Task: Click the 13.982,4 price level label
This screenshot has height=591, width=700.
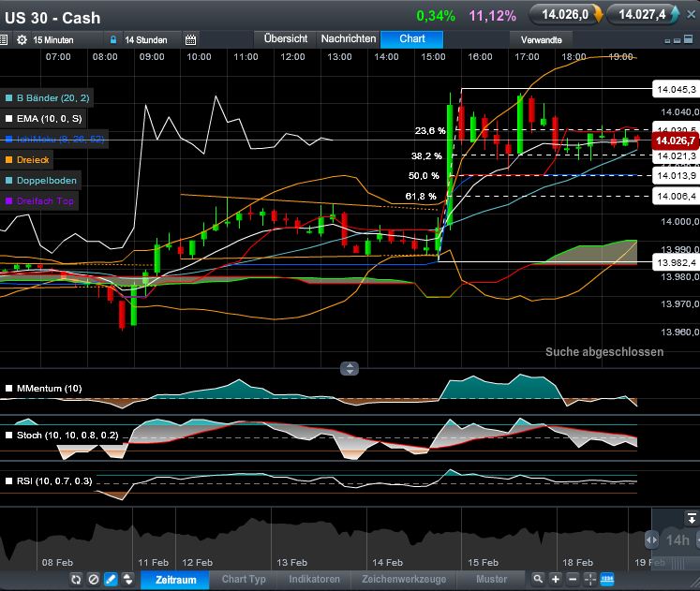Action: click(676, 262)
